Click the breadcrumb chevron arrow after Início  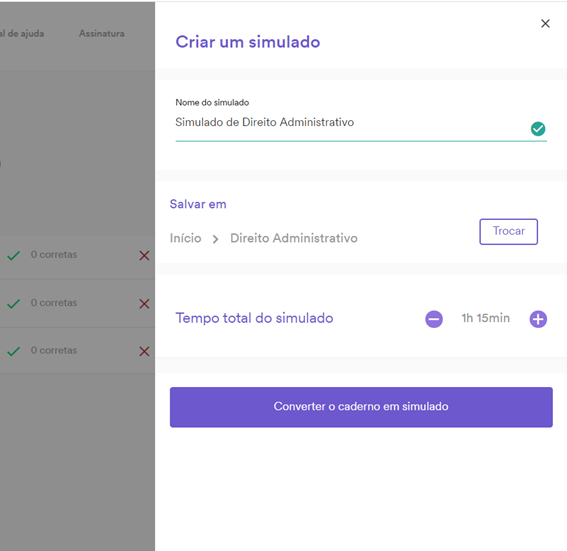216,239
